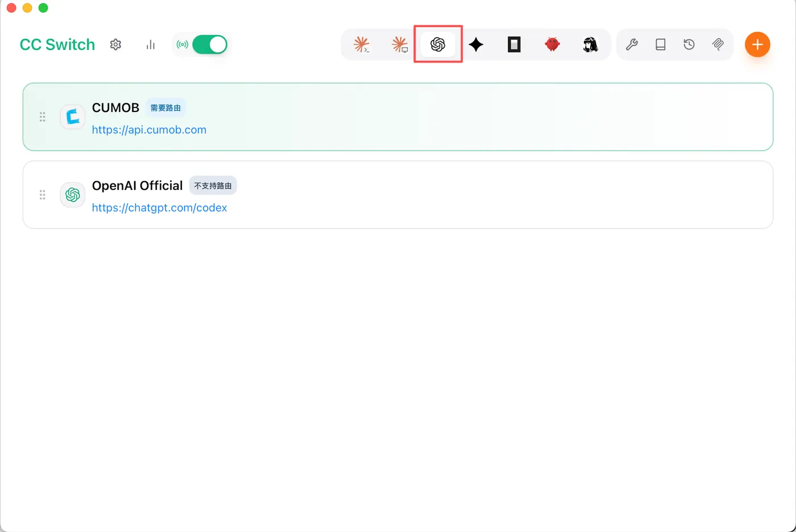Open the usage statistics bar chart icon
Viewport: 796px width, 532px height.
coord(150,44)
